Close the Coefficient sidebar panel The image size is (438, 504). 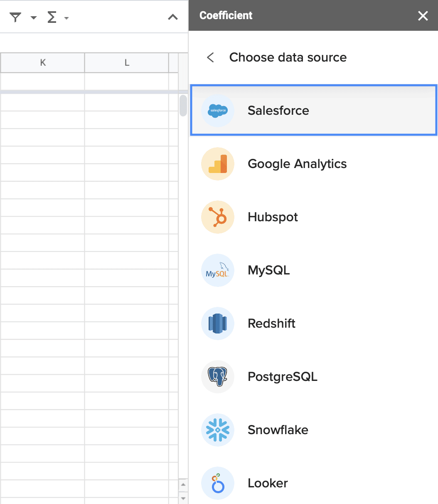click(423, 16)
